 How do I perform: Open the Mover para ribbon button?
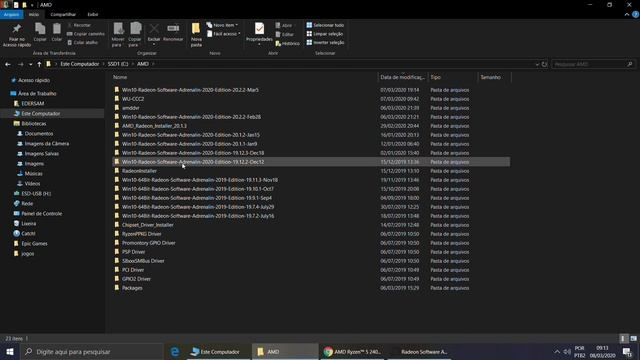[x=118, y=34]
